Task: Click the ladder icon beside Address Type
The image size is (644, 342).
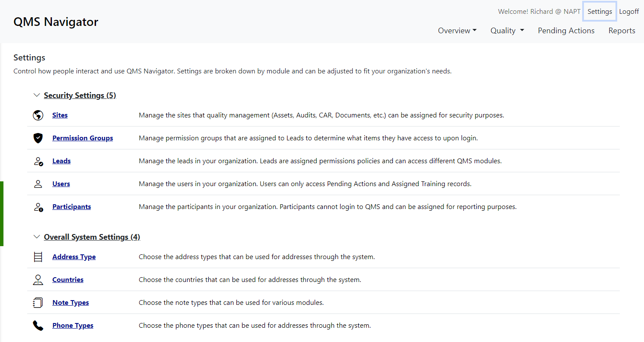Action: tap(38, 257)
